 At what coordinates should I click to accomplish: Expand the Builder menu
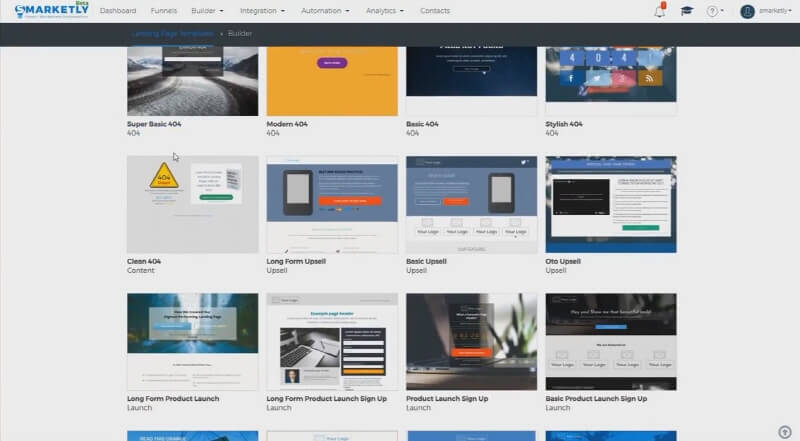click(x=207, y=11)
